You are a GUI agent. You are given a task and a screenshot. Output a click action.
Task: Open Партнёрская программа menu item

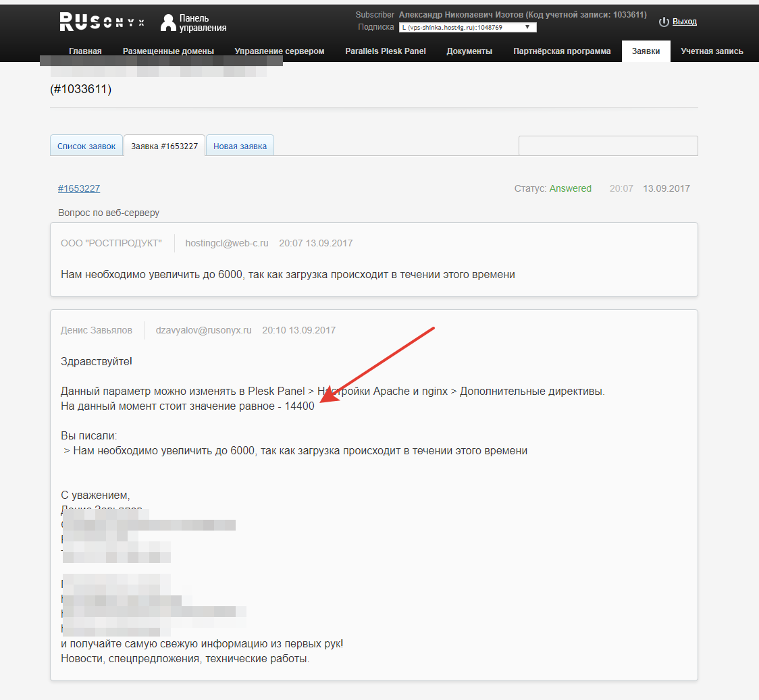pyautogui.click(x=562, y=51)
